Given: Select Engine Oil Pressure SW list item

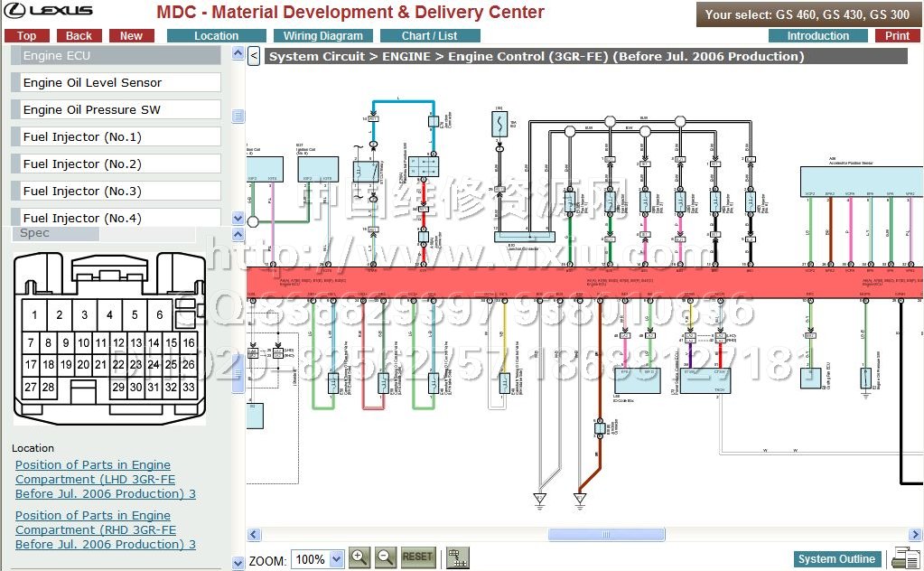Looking at the screenshot, I should click(117, 110).
